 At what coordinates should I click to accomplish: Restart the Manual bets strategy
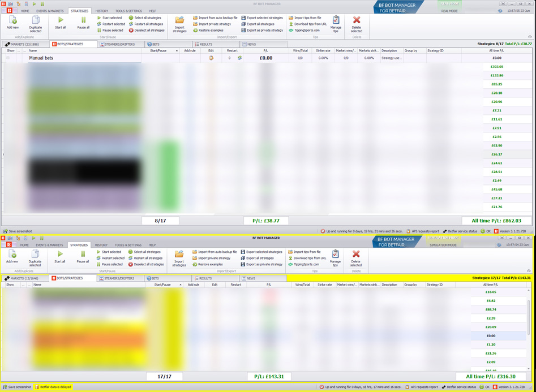(x=239, y=58)
